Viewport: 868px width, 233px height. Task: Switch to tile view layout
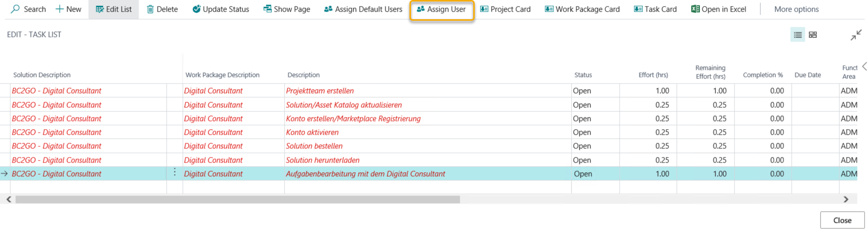pos(813,35)
